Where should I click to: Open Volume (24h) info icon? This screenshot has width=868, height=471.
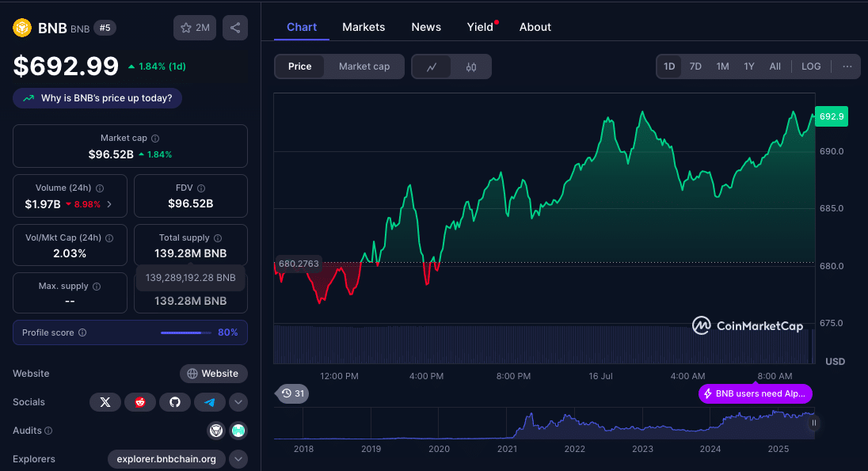tap(100, 188)
